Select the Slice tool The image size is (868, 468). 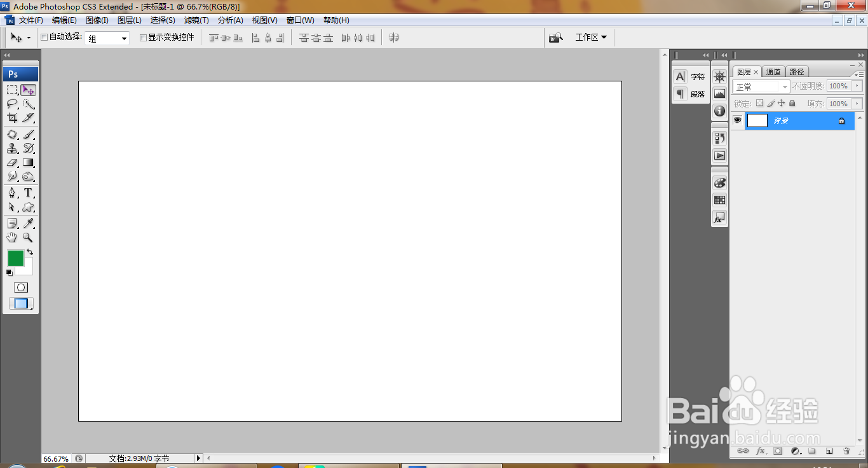coord(29,118)
